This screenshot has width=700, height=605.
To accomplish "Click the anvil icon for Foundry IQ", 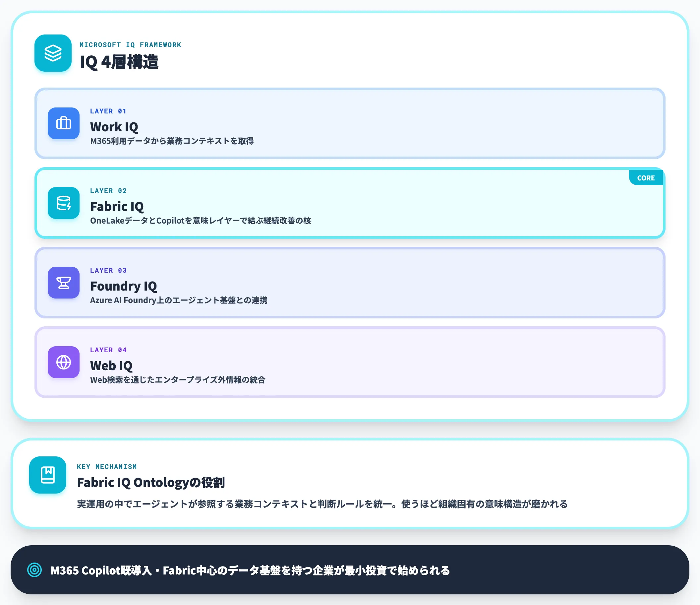I will click(x=64, y=283).
